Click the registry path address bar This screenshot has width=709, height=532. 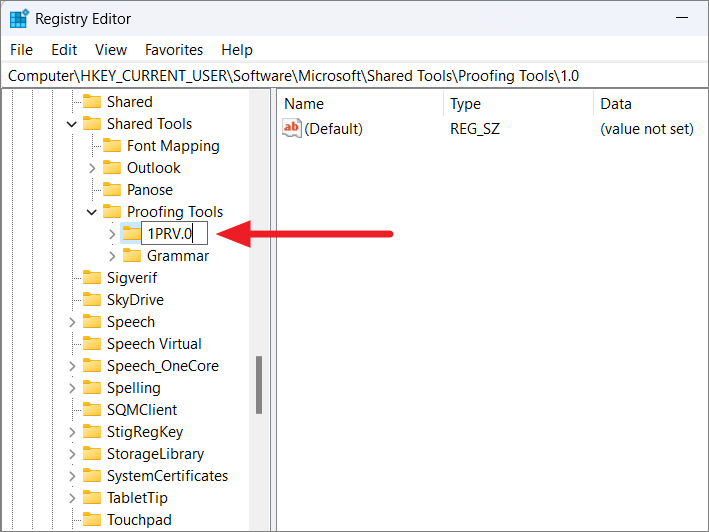tap(354, 75)
